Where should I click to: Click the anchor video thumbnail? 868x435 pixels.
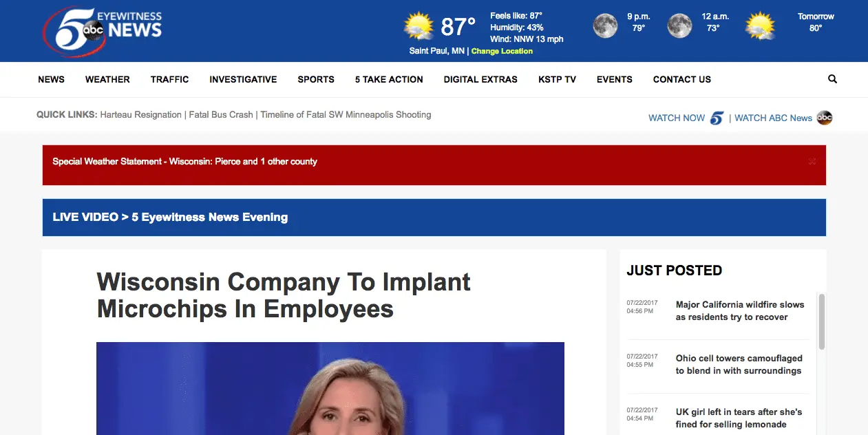[x=330, y=388]
